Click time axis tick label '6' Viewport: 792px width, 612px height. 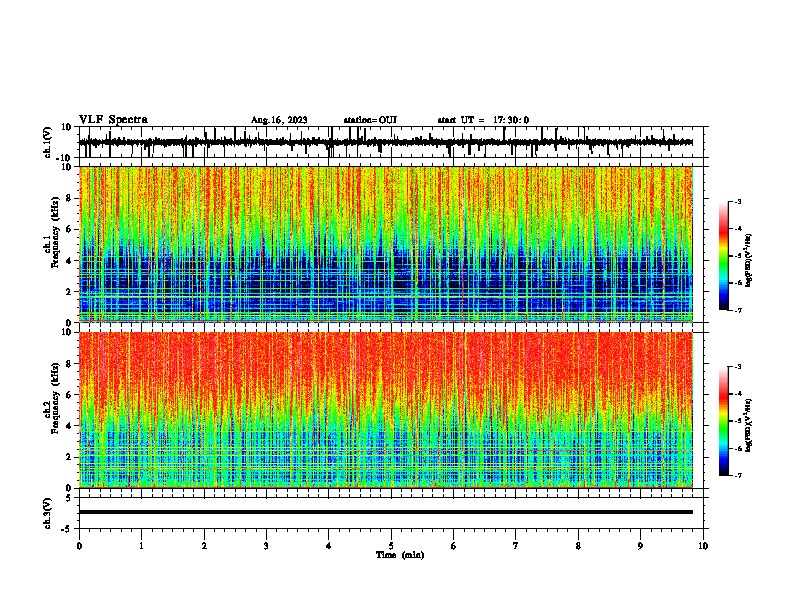(454, 546)
